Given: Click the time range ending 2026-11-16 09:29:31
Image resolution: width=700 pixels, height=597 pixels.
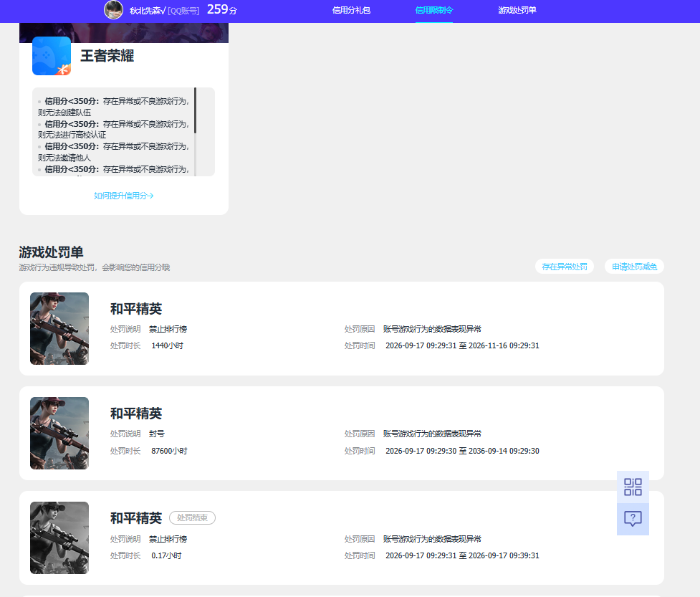Looking at the screenshot, I should [463, 345].
